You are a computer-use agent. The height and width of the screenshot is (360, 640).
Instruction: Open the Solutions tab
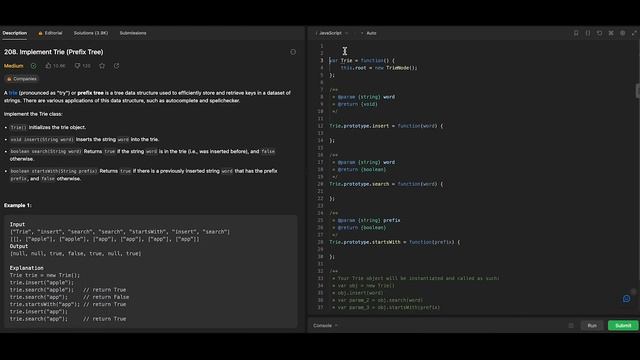coord(91,33)
